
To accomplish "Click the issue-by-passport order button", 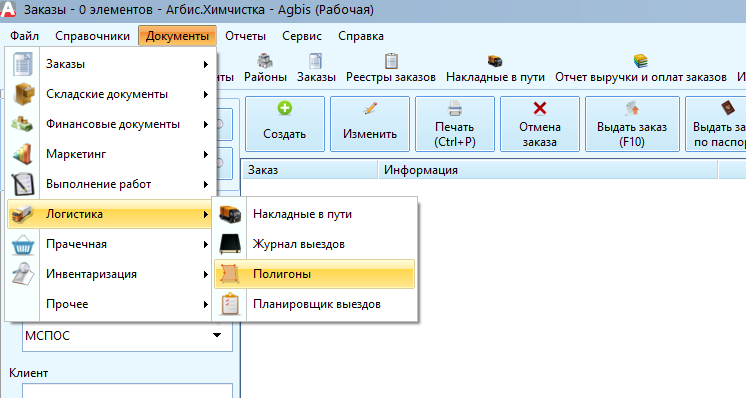I will tap(716, 124).
